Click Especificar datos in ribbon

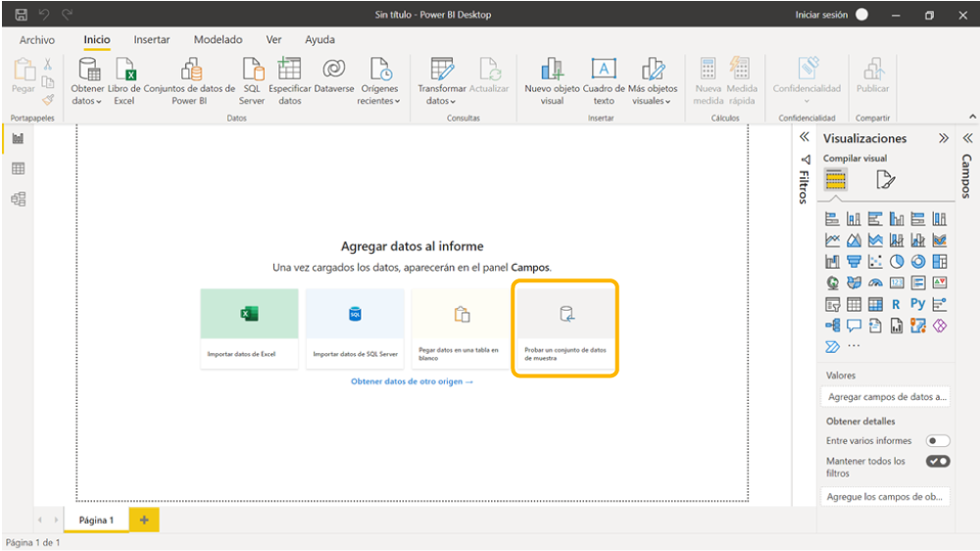click(289, 81)
